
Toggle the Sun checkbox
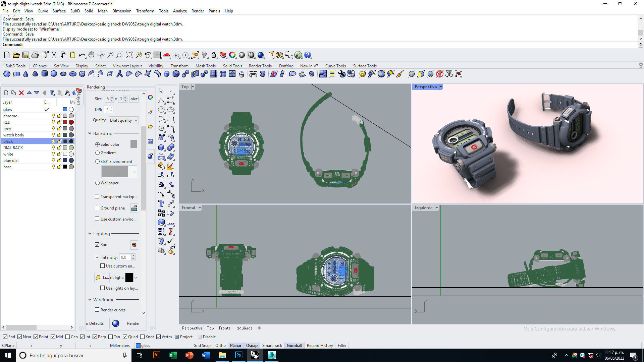[97, 245]
